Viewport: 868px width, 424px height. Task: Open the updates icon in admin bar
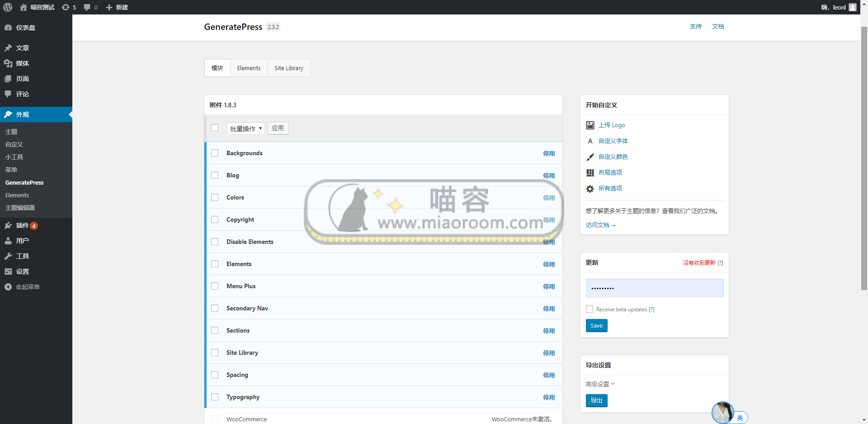click(66, 7)
